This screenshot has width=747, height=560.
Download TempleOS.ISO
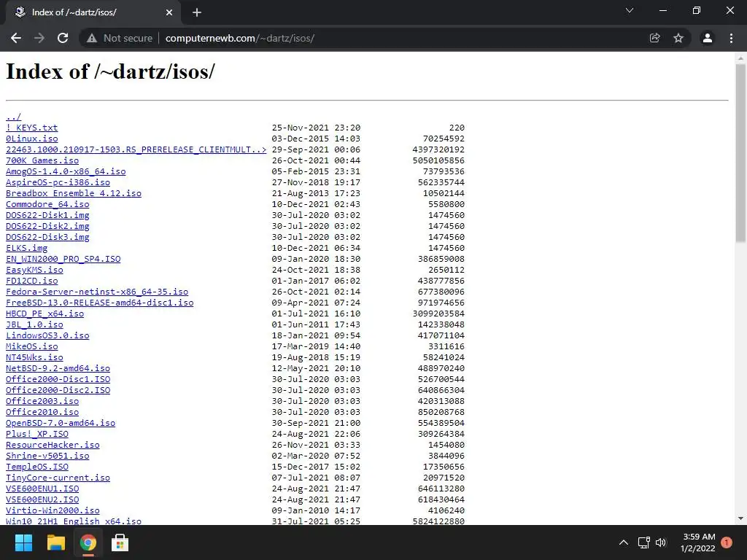[37, 467]
